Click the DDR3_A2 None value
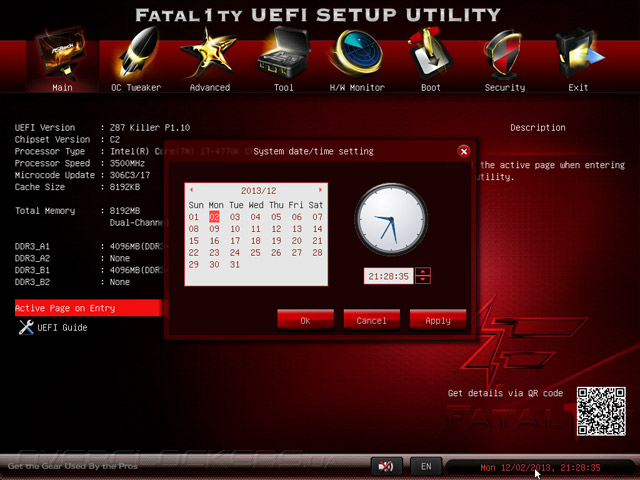640x480 pixels. pos(120,258)
